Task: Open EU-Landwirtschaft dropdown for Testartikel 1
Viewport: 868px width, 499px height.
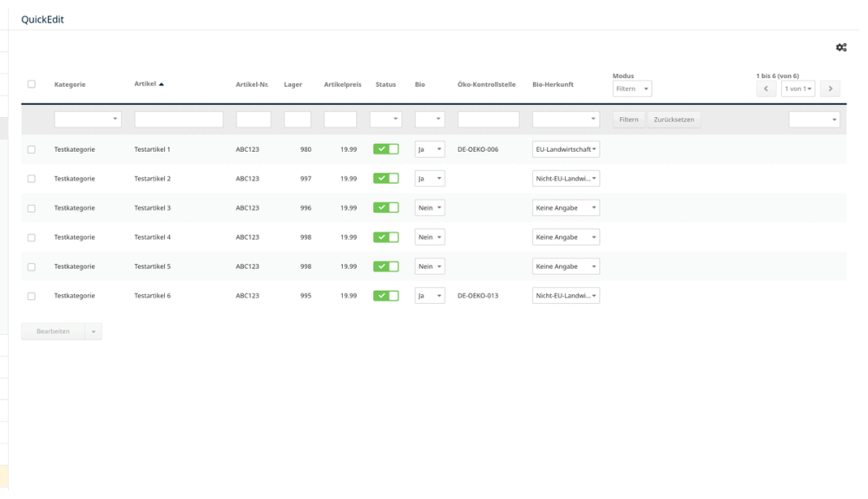Action: pos(566,149)
